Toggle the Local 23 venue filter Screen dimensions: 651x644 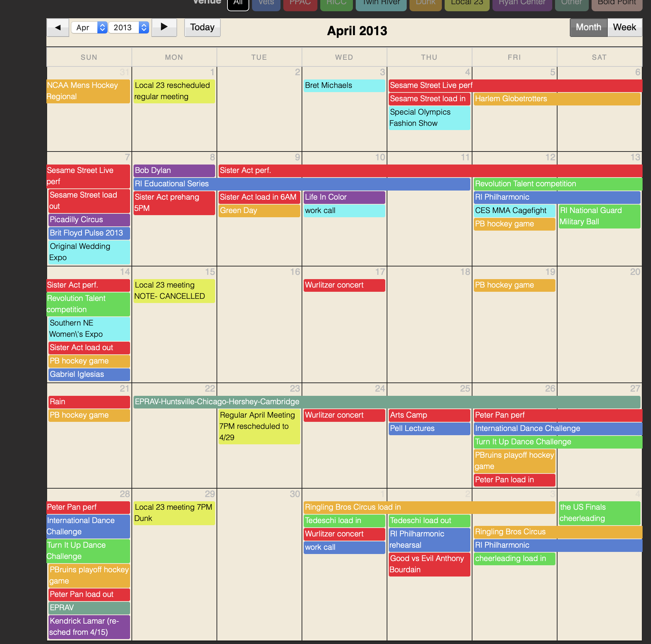(467, 4)
